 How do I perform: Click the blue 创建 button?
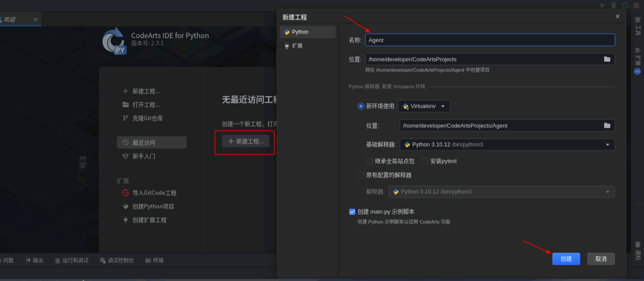point(566,259)
